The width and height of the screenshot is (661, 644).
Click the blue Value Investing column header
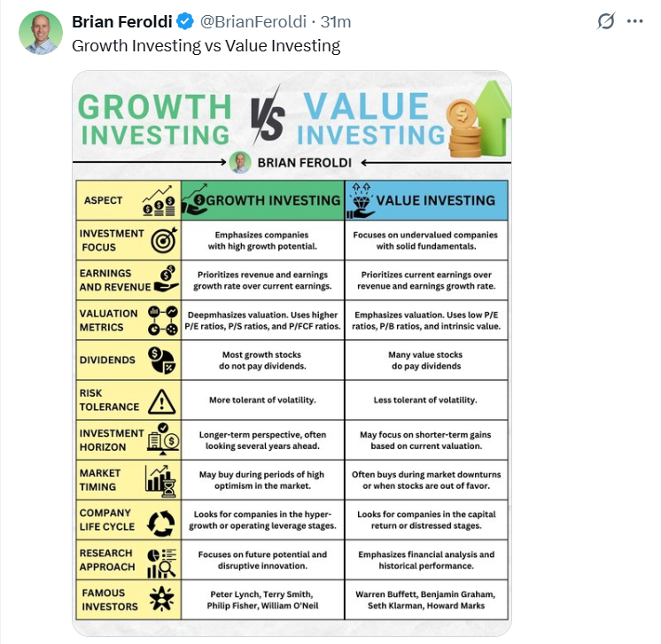(x=426, y=200)
